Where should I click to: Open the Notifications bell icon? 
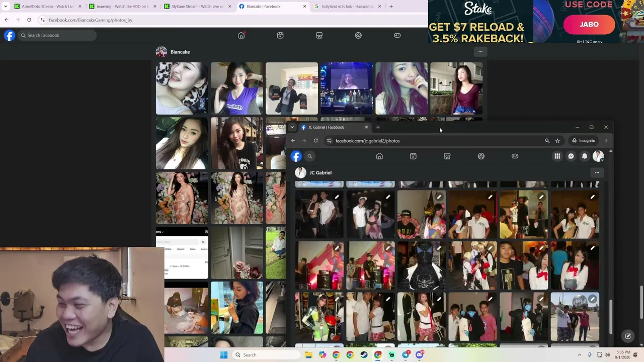[x=585, y=156]
